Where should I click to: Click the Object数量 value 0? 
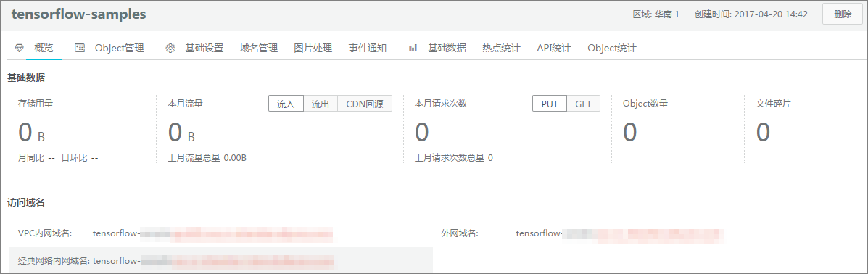point(630,133)
